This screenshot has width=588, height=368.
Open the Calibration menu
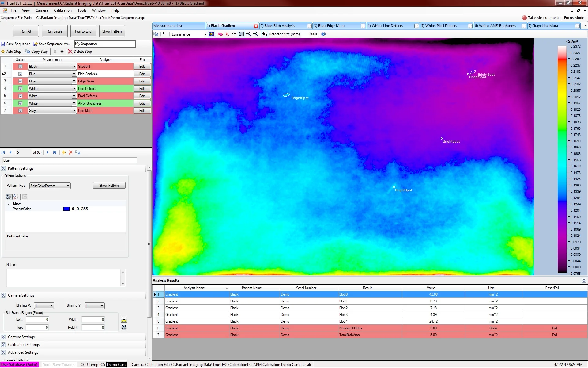pos(62,10)
